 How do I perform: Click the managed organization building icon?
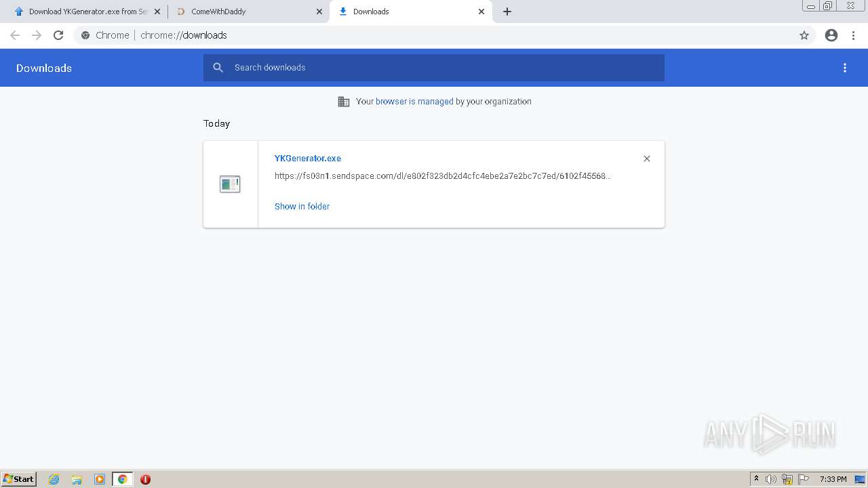coord(344,102)
